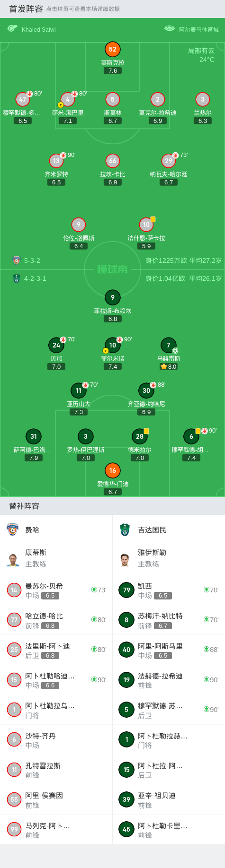
Task: Open the whistle referee icon beside Khaled Salwi
Action: pyautogui.click(x=12, y=29)
